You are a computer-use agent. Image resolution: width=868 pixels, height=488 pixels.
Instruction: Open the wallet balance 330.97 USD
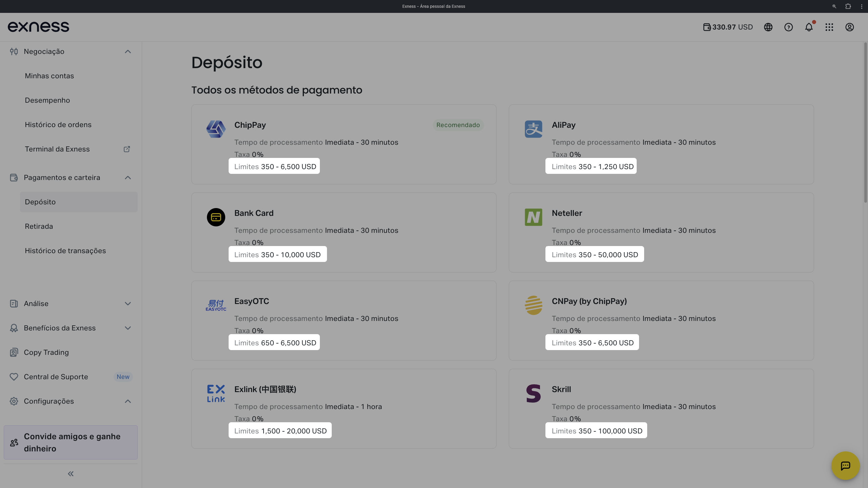click(x=728, y=27)
